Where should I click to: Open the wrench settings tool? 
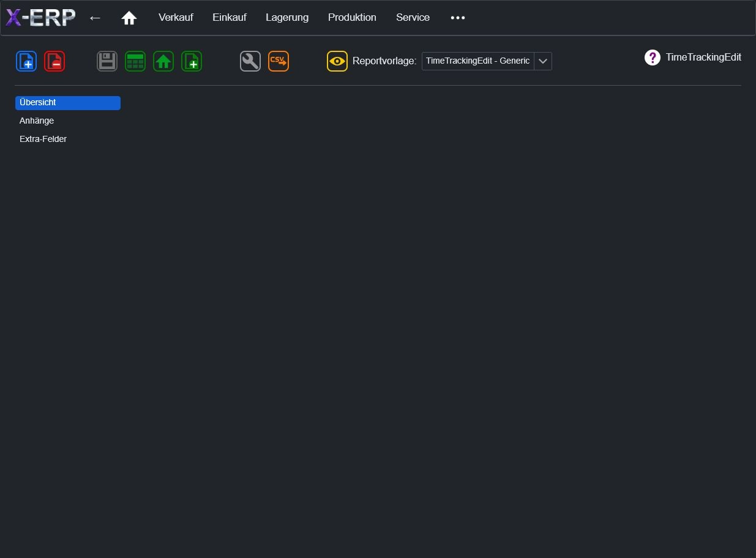[250, 61]
